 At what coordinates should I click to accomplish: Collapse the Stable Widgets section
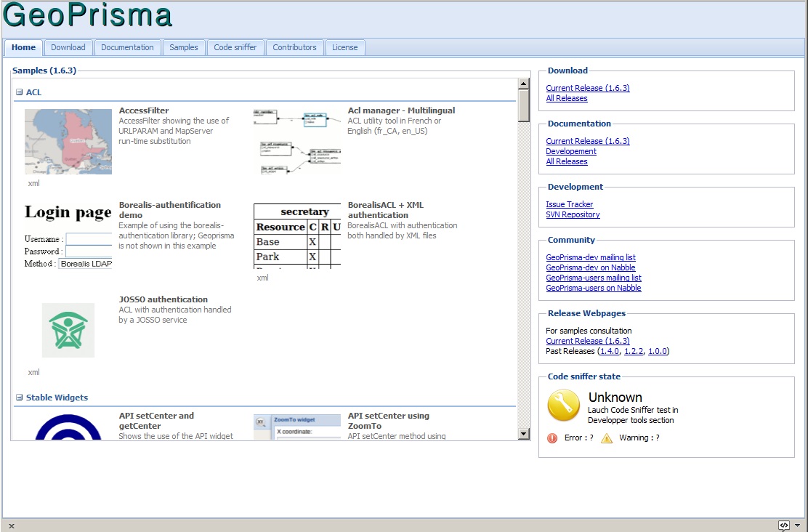click(x=20, y=398)
